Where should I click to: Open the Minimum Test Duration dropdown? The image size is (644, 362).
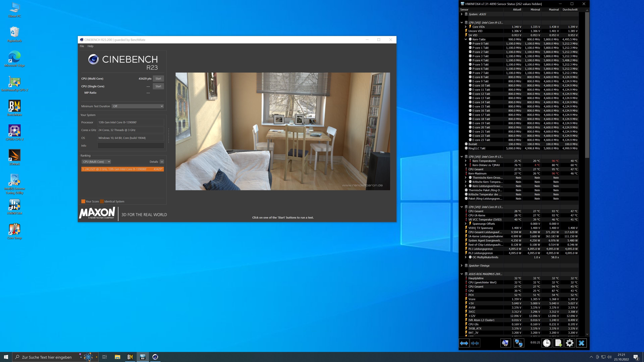(138, 106)
